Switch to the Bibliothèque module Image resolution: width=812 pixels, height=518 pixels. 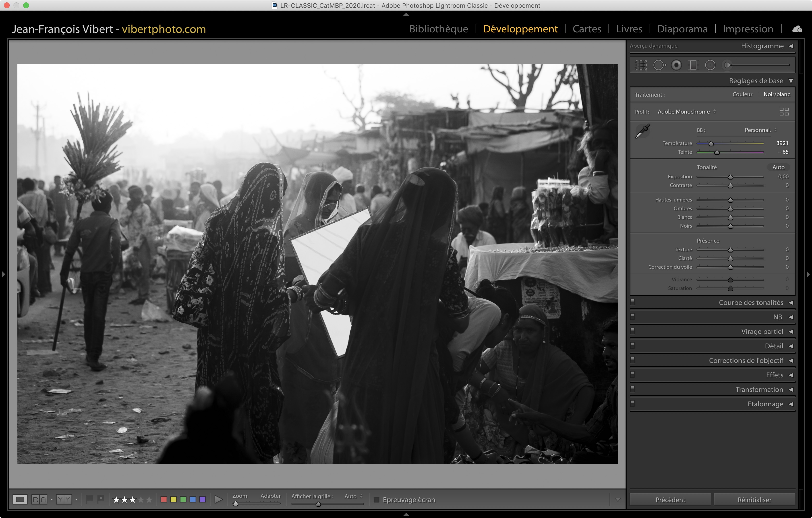[438, 29]
